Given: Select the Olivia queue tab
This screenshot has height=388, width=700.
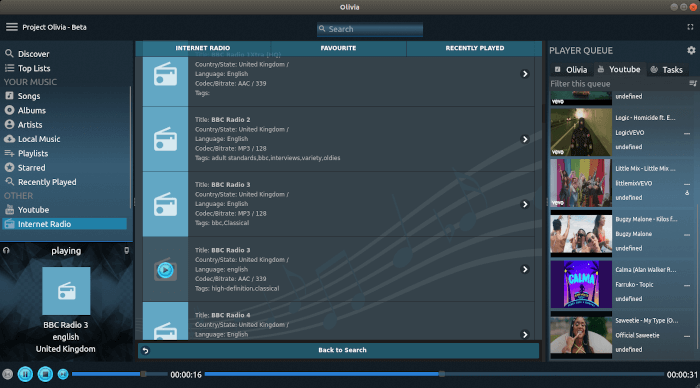Looking at the screenshot, I should pyautogui.click(x=571, y=70).
